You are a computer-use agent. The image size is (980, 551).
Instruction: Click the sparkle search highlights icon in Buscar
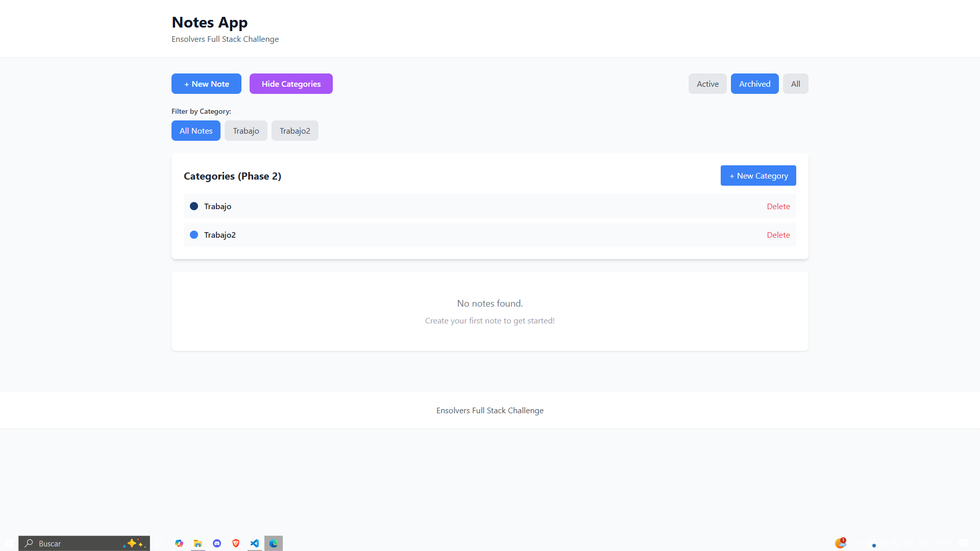(x=134, y=543)
